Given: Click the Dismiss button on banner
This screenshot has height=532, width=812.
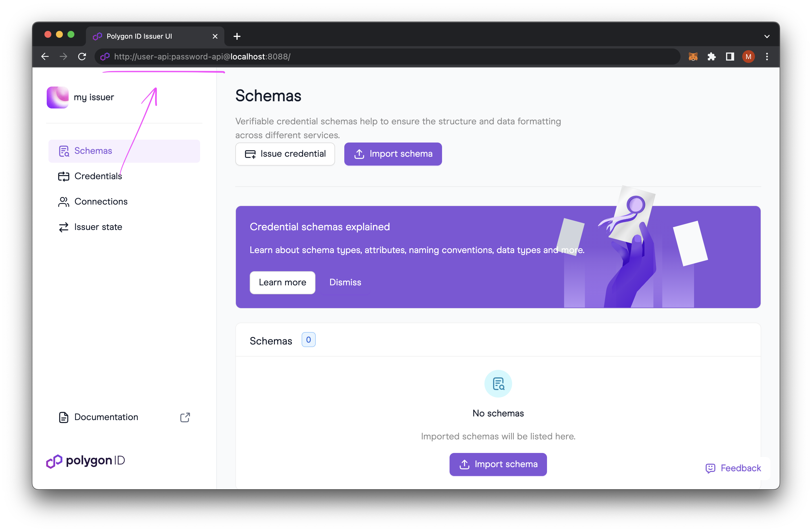Looking at the screenshot, I should point(345,282).
